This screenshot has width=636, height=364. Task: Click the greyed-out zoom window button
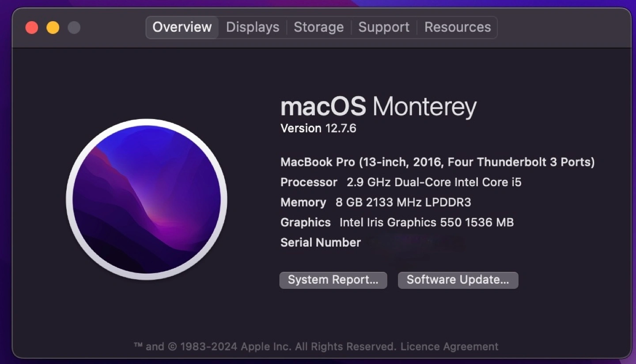[74, 28]
